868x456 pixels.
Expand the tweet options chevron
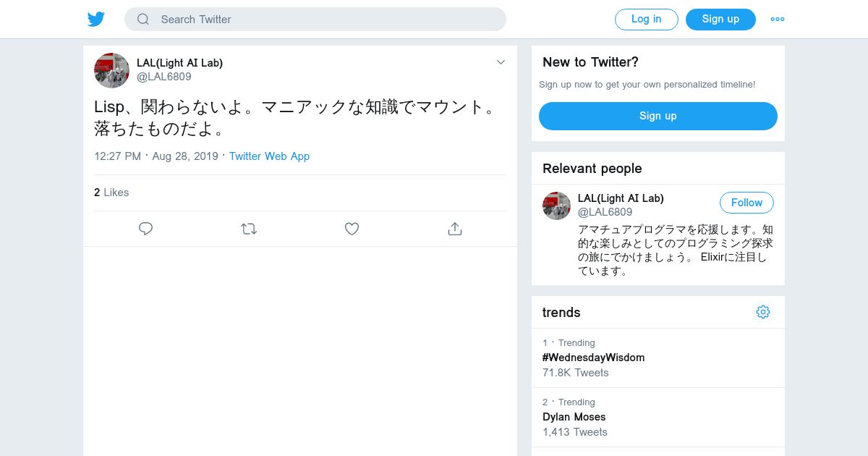tap(501, 62)
